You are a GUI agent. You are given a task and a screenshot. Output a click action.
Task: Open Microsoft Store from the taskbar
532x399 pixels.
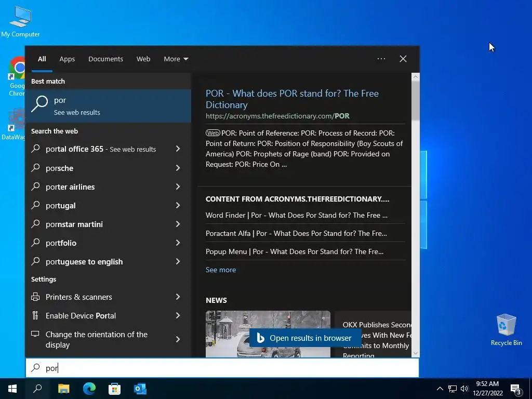(x=114, y=389)
